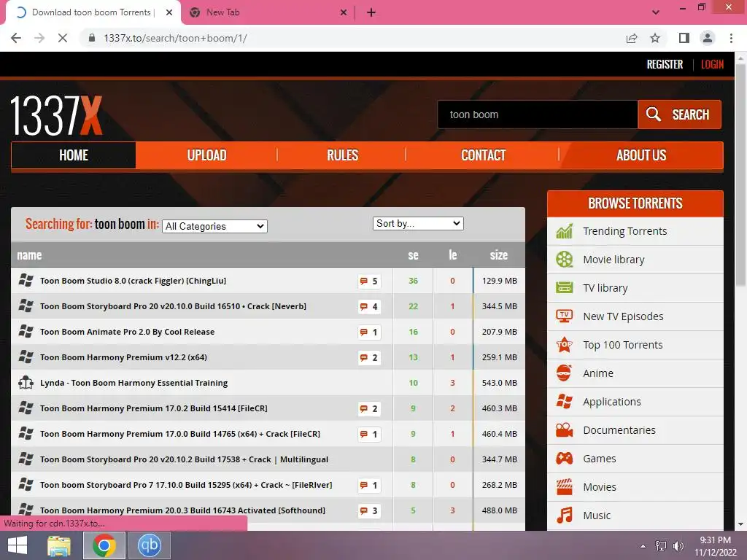Click the "se" column header
Screen dimensions: 747x560
(x=413, y=255)
